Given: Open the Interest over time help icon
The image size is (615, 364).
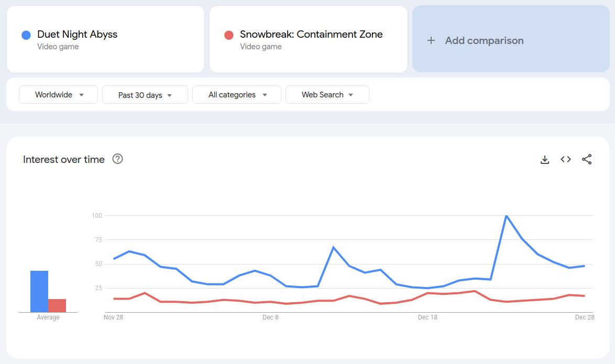Looking at the screenshot, I should coord(118,159).
